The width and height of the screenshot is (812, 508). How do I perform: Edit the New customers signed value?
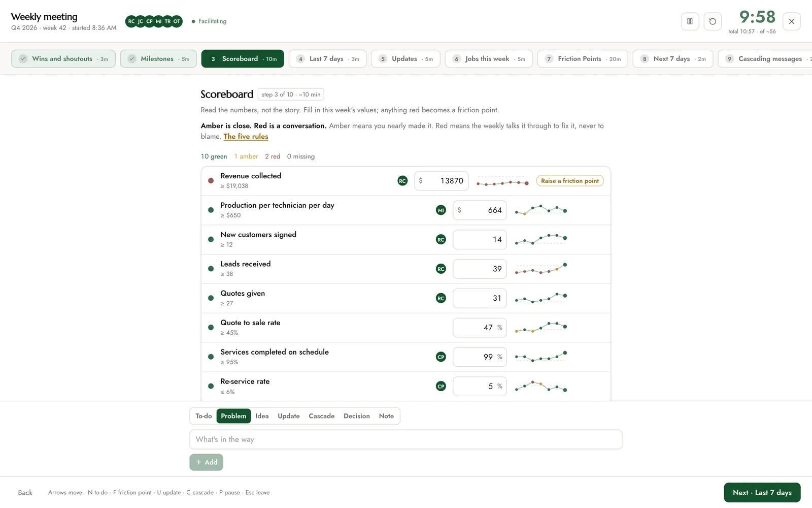point(480,240)
